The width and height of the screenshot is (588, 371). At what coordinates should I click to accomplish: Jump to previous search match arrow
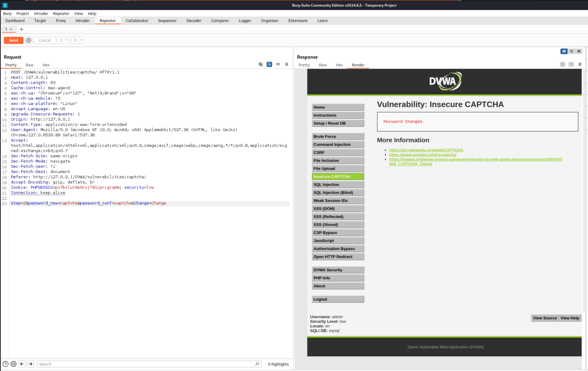tap(22, 364)
